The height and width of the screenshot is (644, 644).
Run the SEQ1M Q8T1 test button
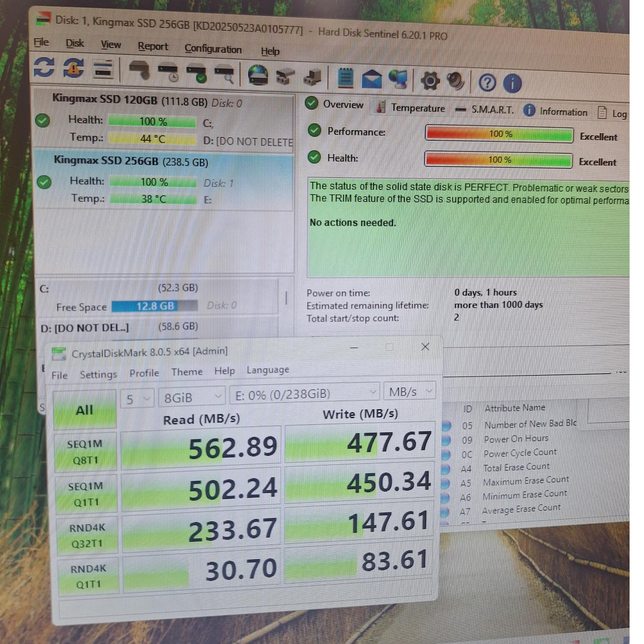(x=86, y=452)
